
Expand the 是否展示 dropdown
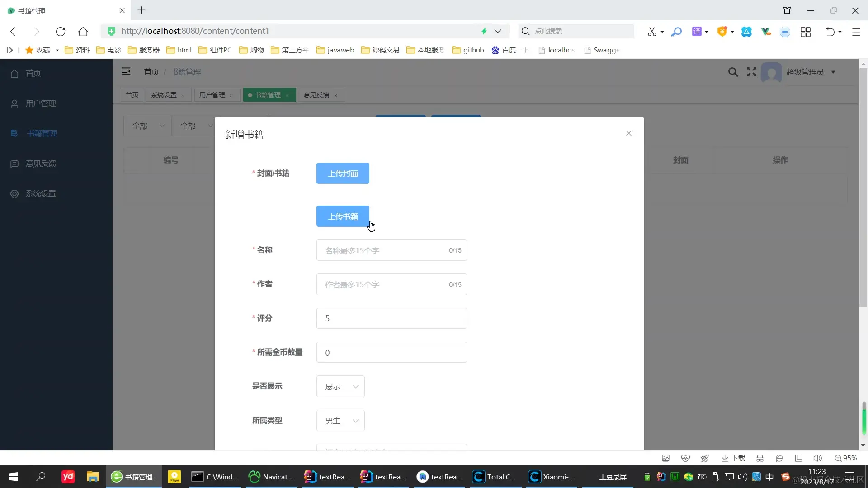340,387
